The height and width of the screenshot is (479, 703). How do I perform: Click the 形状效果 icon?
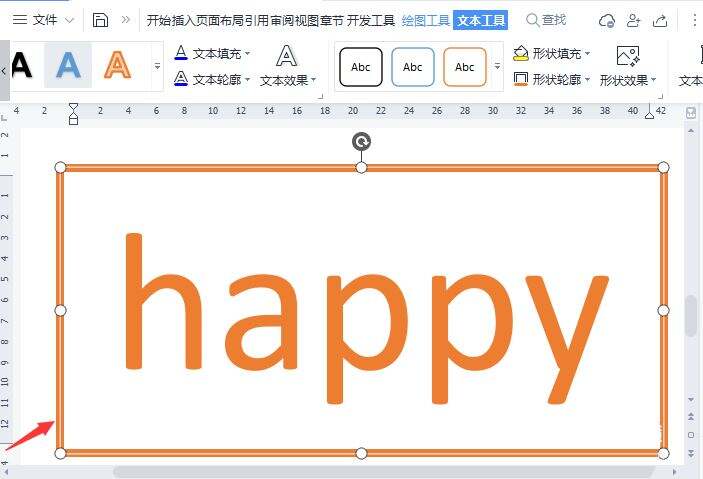coord(628,56)
